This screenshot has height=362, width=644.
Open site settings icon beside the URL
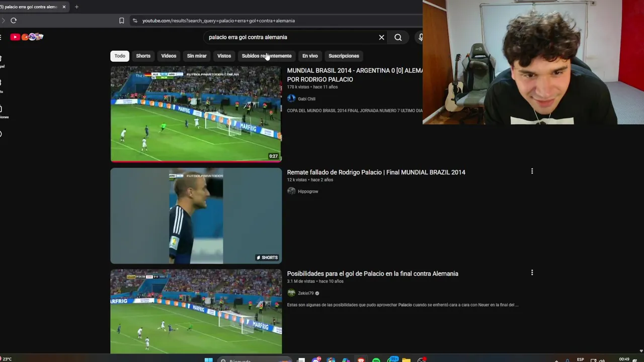134,21
